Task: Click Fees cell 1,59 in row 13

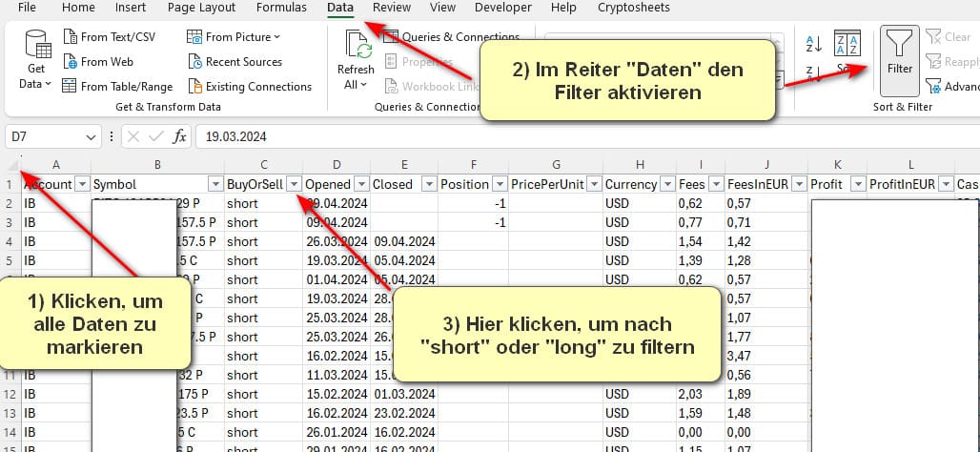Action: (x=701, y=413)
